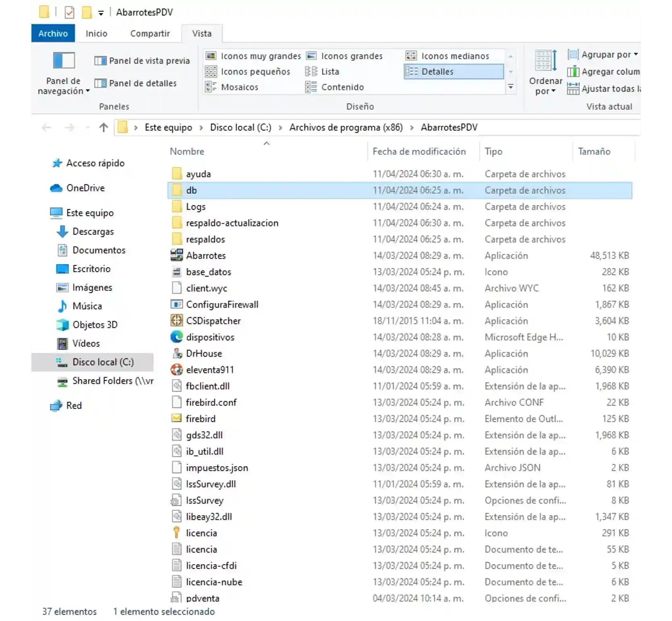
Task: Select the dispositivos Edge file icon
Action: [177, 337]
